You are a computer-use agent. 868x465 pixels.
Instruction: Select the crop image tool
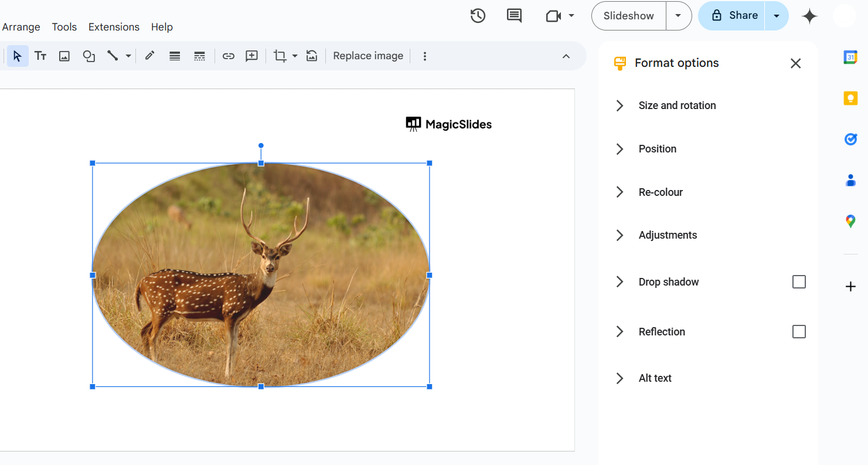coord(280,56)
